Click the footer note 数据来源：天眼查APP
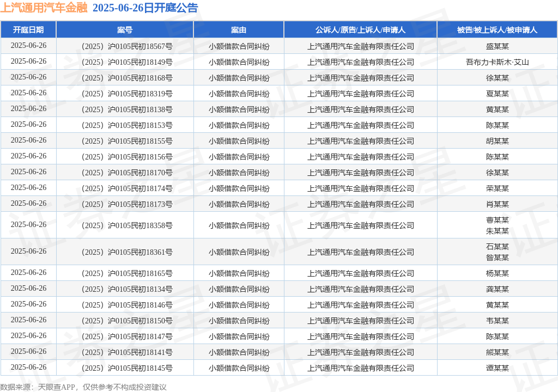The image size is (558, 392). point(38,387)
